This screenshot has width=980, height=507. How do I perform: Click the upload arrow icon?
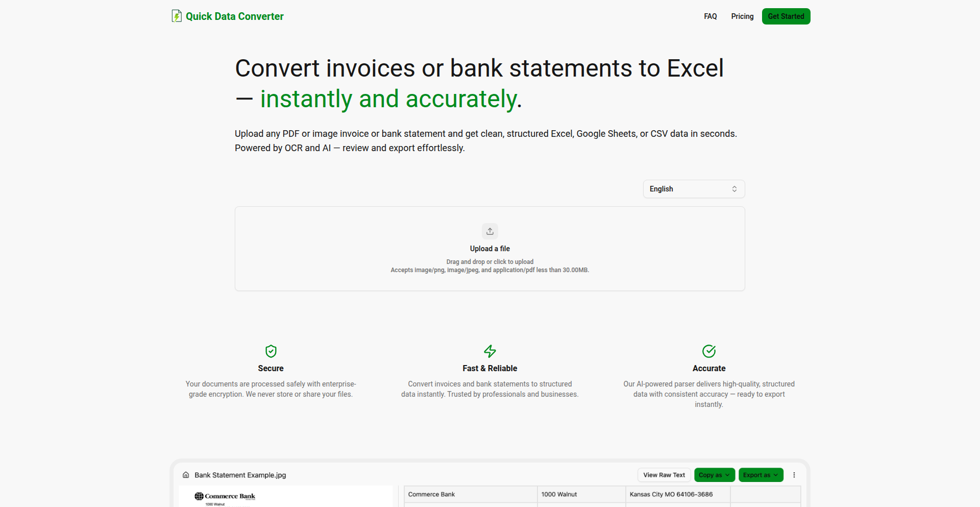pyautogui.click(x=490, y=231)
